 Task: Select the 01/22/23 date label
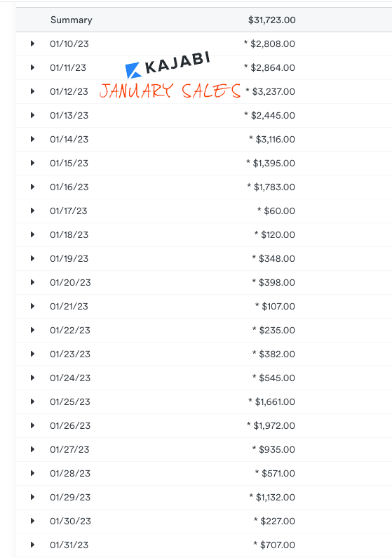[x=70, y=331]
